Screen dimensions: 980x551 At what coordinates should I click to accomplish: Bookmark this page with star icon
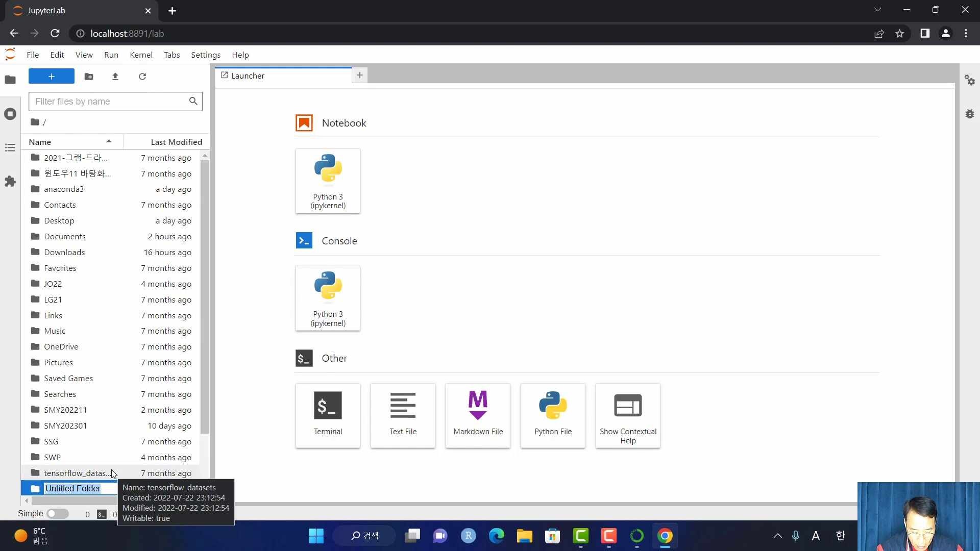(899, 34)
